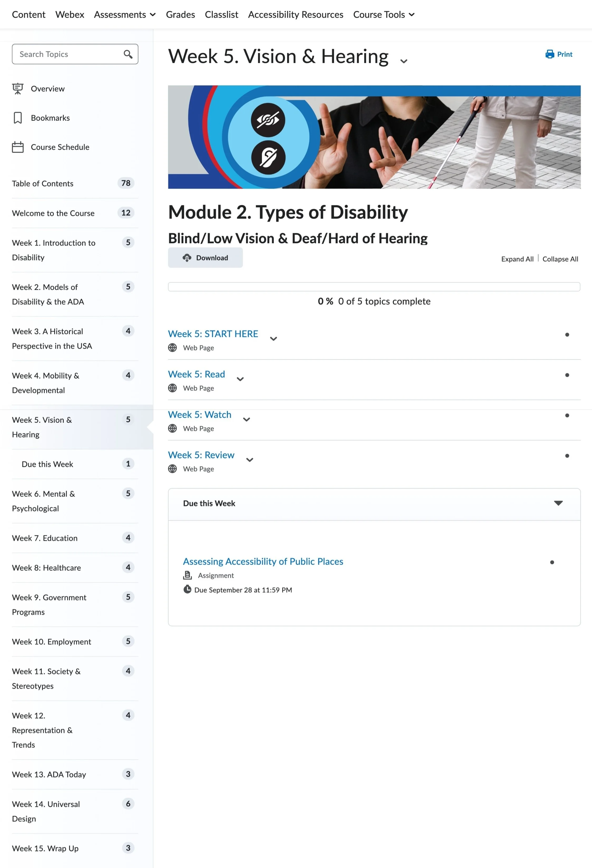Click the Assignment icon under Assessing Accessibility
Viewport: 592px width, 868px height.
coord(187,575)
